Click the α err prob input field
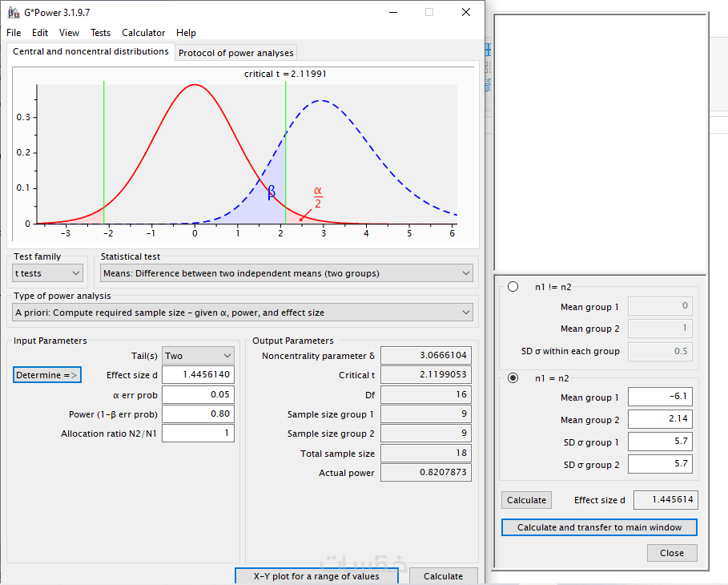Screen dimensions: 728x585 click(198, 395)
